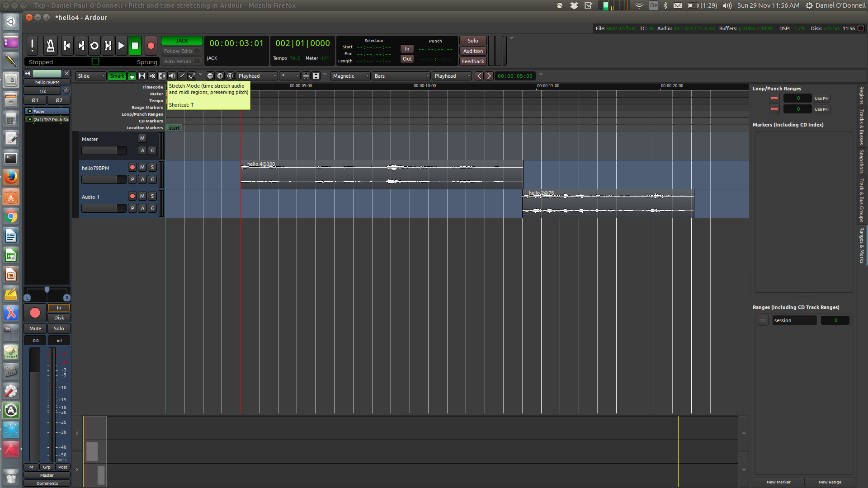Toggle the Auto Return option
This screenshot has width=868, height=488.
(x=181, y=61)
